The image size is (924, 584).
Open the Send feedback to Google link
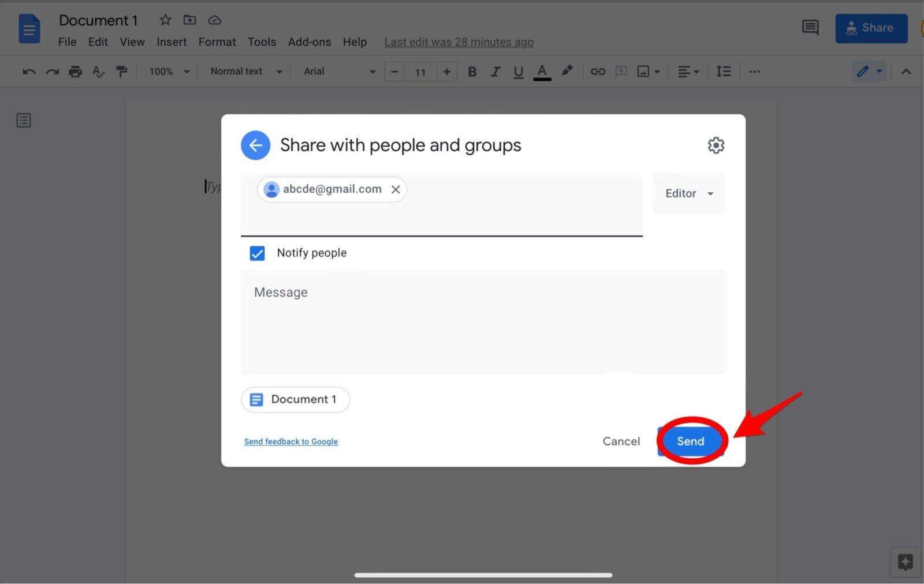coord(290,441)
